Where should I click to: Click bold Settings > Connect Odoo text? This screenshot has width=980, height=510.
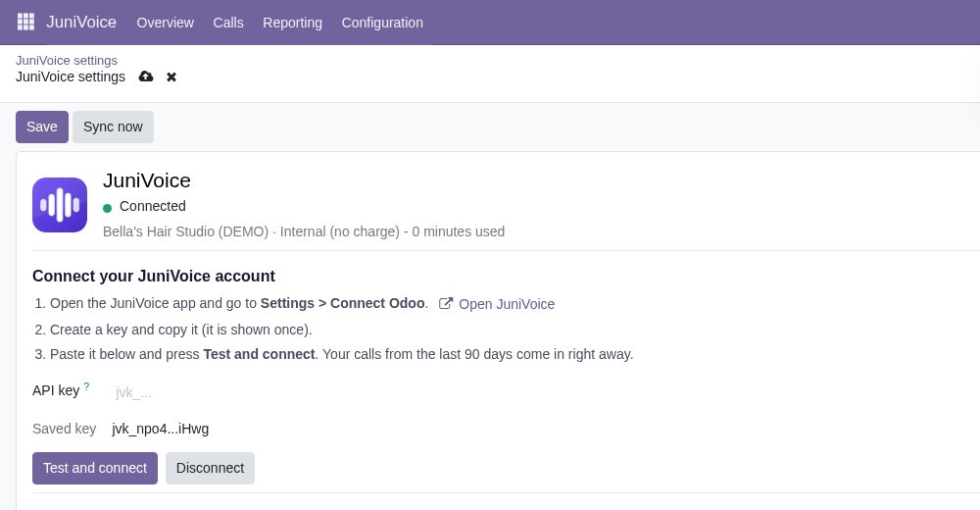(x=342, y=303)
